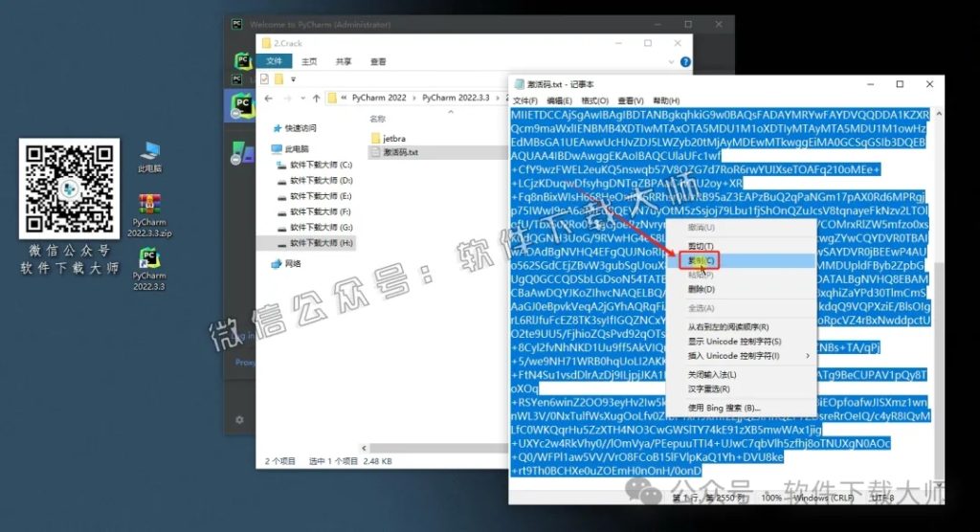Viewport: 980px width, 532px height.
Task: Click the New folder icon in Explorer's quick access toolbar
Action: pyautogui.click(x=278, y=78)
